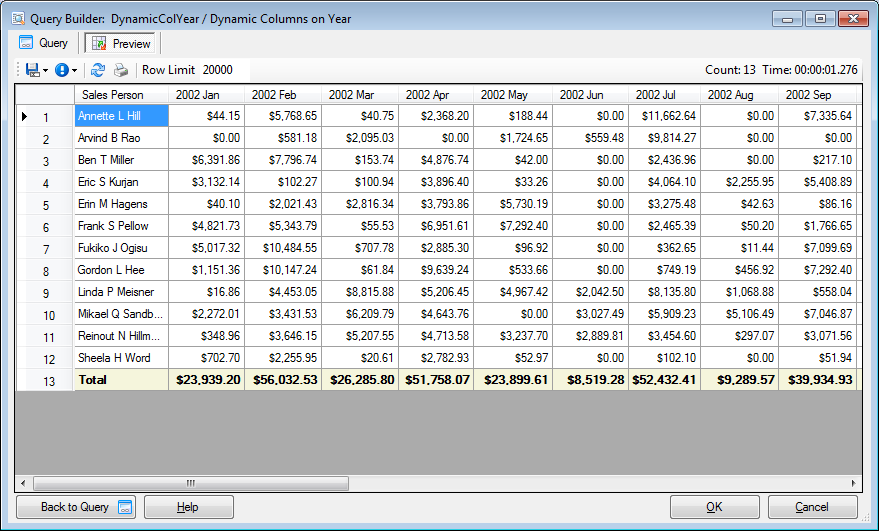The image size is (879, 531).
Task: Click the 2002 Mar column header
Action: tap(360, 95)
